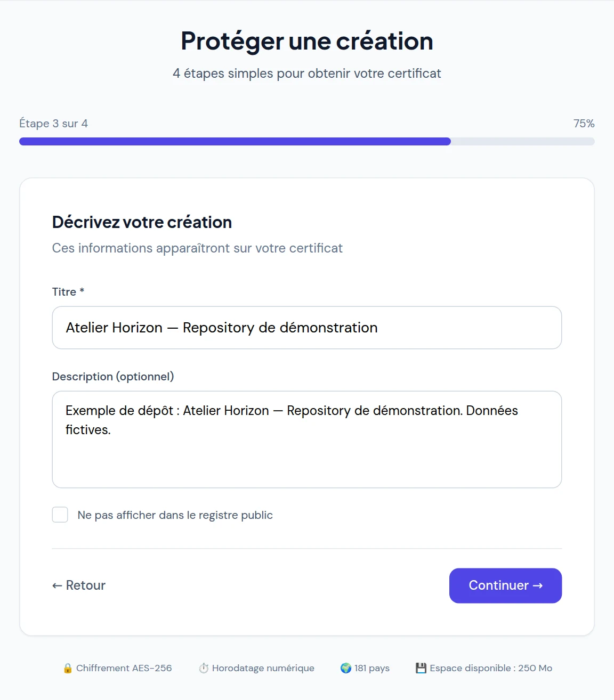Go back using the Retour link
The image size is (614, 700).
tap(79, 585)
